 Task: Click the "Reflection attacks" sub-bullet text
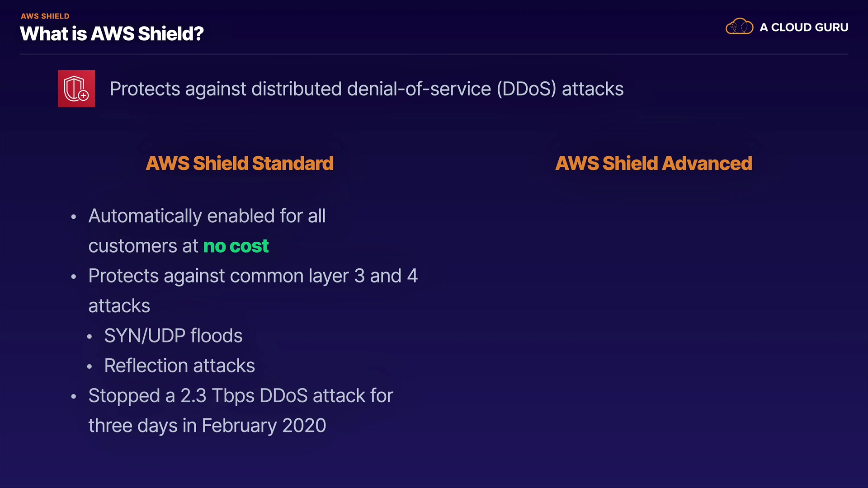[179, 366]
